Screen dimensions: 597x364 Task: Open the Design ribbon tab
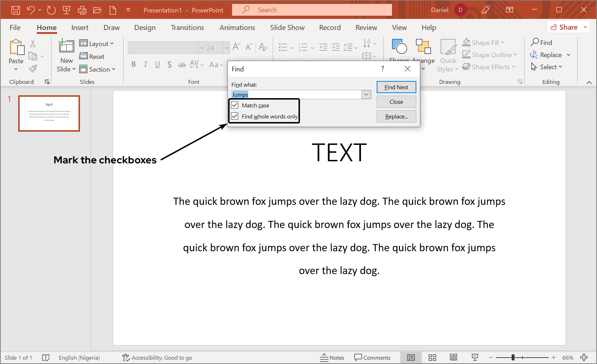click(x=145, y=27)
